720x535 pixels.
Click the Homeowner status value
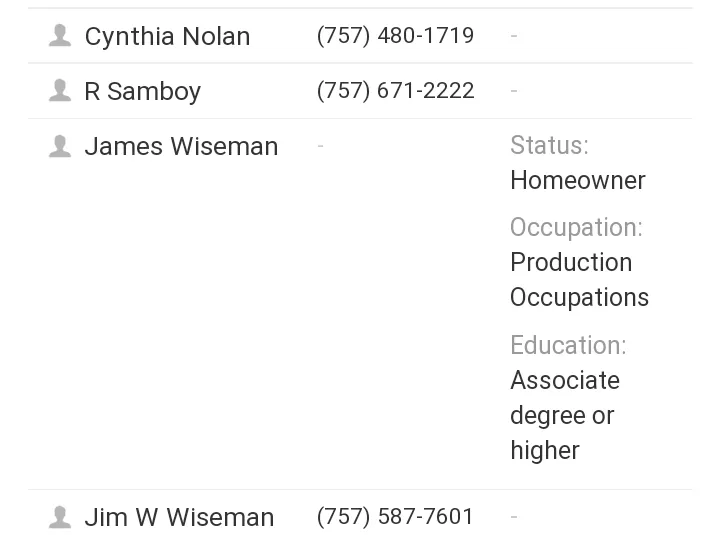578,180
